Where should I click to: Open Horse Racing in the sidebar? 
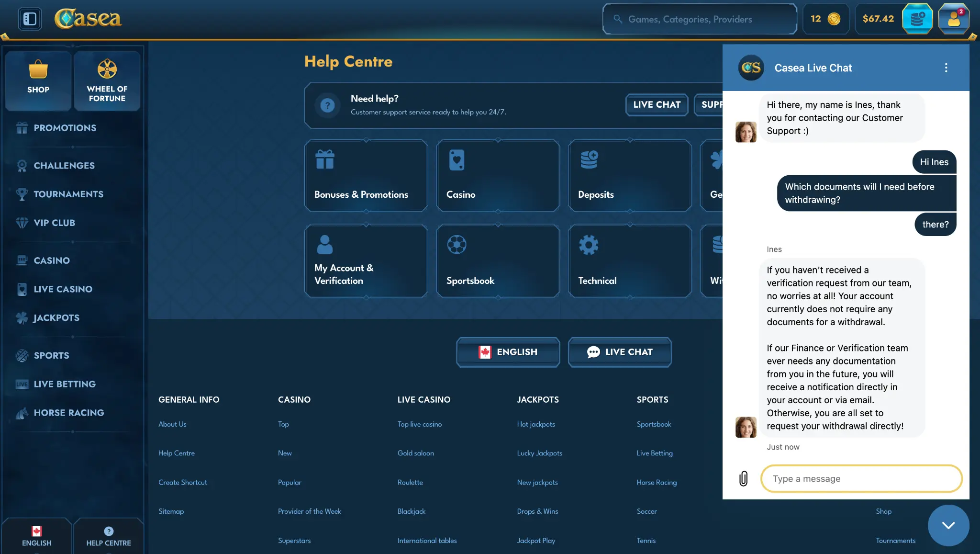click(x=68, y=413)
